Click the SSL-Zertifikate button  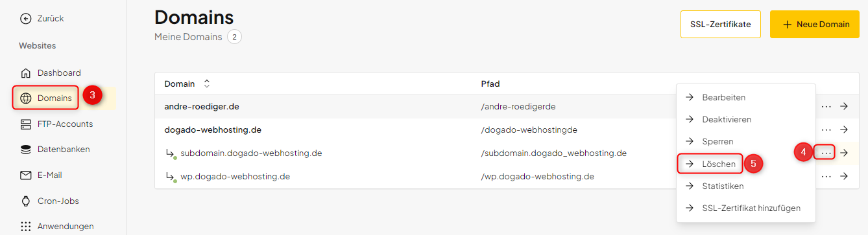720,25
